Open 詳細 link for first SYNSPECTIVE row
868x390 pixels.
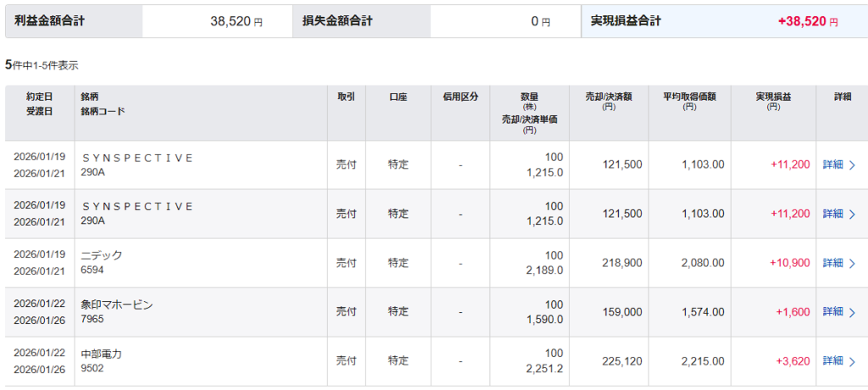(833, 165)
